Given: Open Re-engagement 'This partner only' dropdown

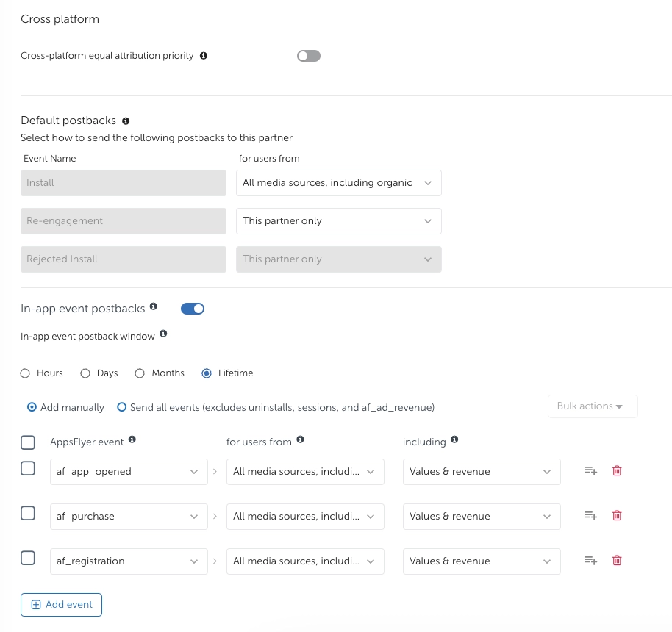Looking at the screenshot, I should pyautogui.click(x=338, y=221).
